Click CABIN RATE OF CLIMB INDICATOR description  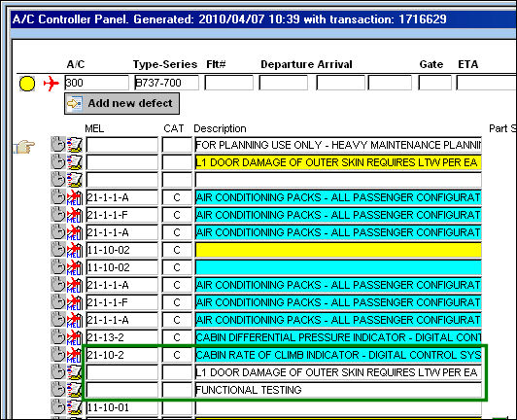pos(338,355)
